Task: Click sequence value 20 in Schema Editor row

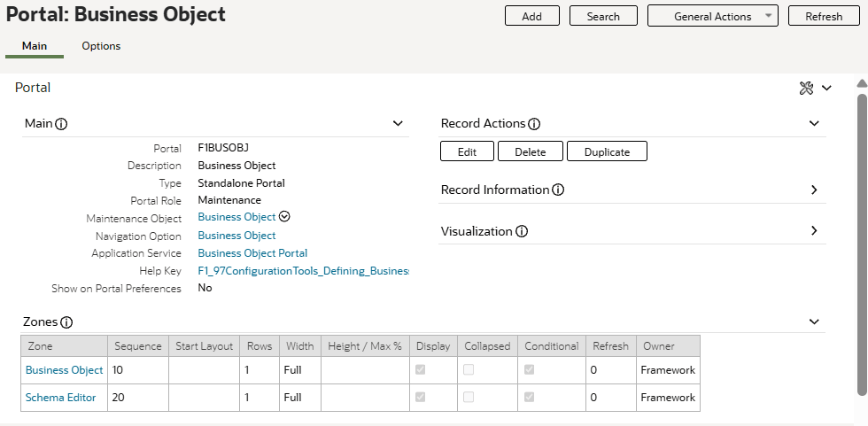Action: click(x=118, y=398)
